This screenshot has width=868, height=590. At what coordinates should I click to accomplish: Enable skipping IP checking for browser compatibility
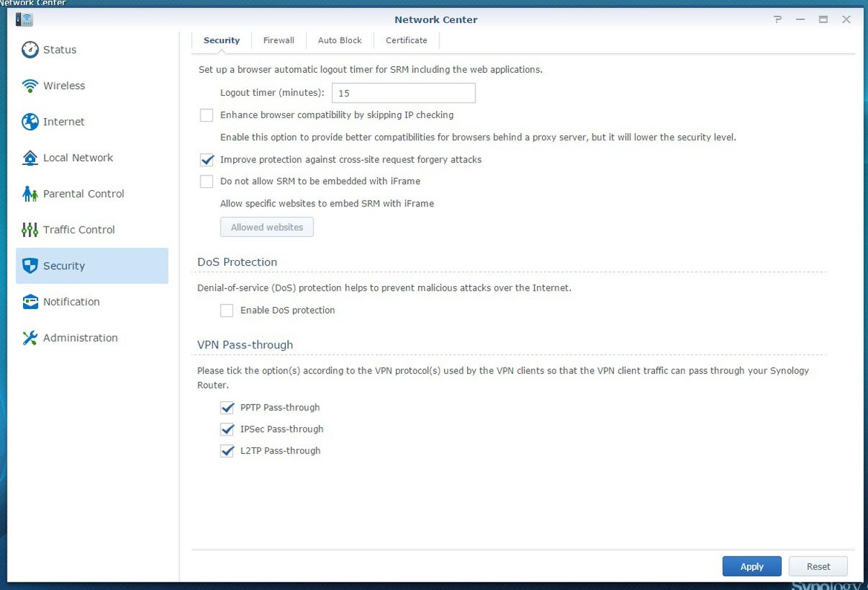pyautogui.click(x=206, y=115)
